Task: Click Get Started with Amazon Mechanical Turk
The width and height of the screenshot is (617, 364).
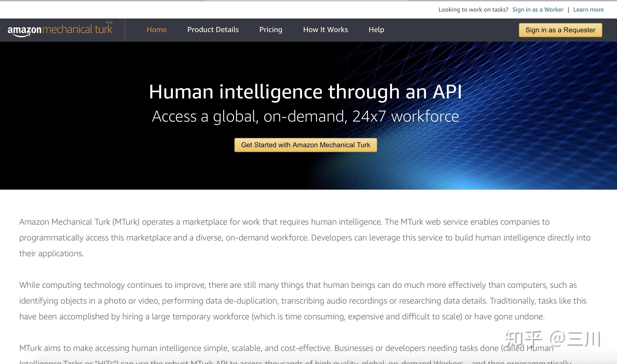Action: pos(305,145)
